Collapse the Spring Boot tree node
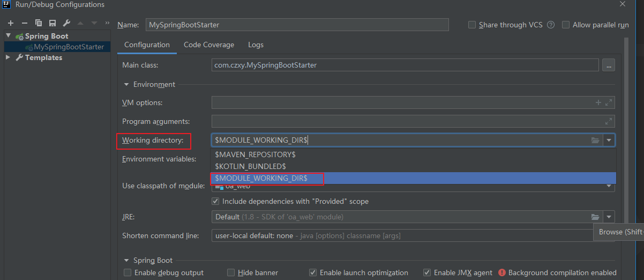 click(x=9, y=36)
